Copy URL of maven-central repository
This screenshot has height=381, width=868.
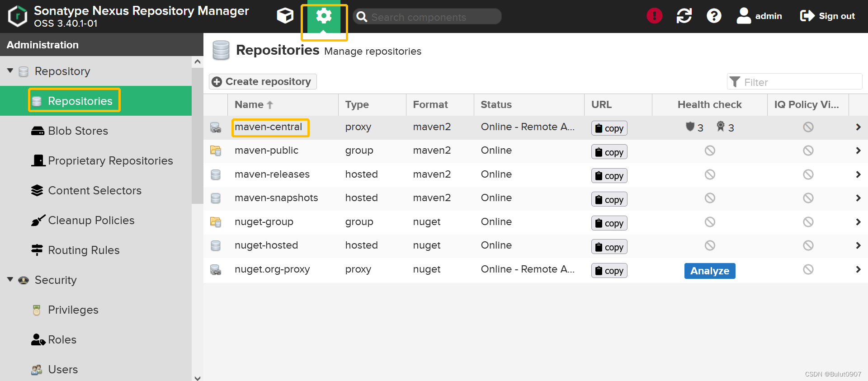[609, 128]
